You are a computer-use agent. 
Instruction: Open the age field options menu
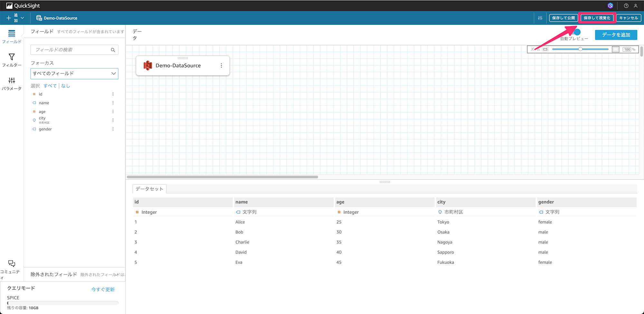tap(113, 112)
